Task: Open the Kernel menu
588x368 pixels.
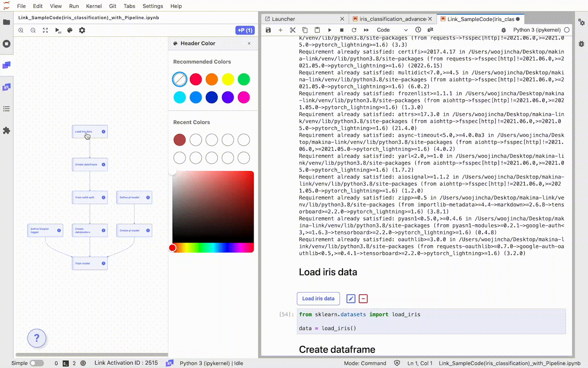Action: (94, 6)
